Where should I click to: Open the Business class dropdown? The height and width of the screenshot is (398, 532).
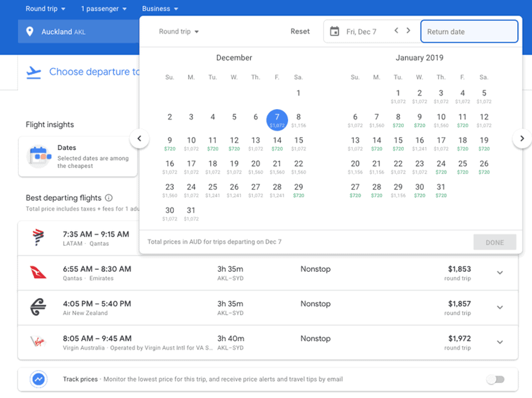pos(160,9)
